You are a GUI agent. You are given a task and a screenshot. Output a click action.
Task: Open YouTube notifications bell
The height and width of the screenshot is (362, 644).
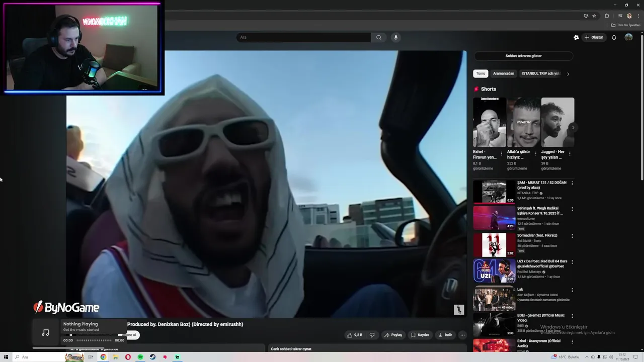pyautogui.click(x=614, y=37)
